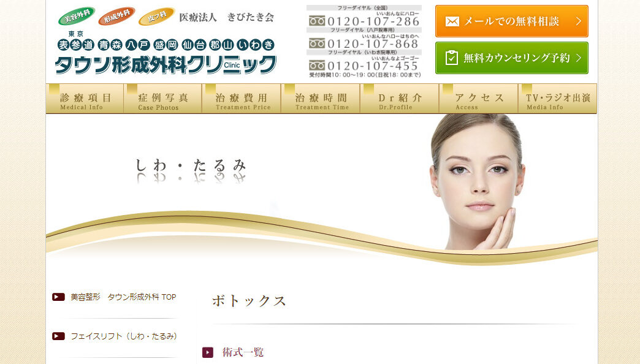Open the Dr紹介 Dr.Profile page
This screenshot has width=640, height=364.
click(x=400, y=99)
